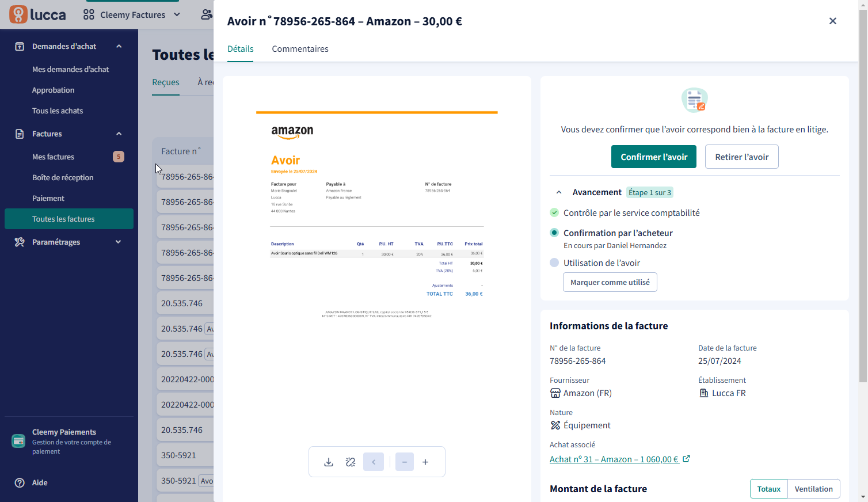Open Paiement in the sidebar
Viewport: 868px width, 502px height.
click(x=48, y=198)
